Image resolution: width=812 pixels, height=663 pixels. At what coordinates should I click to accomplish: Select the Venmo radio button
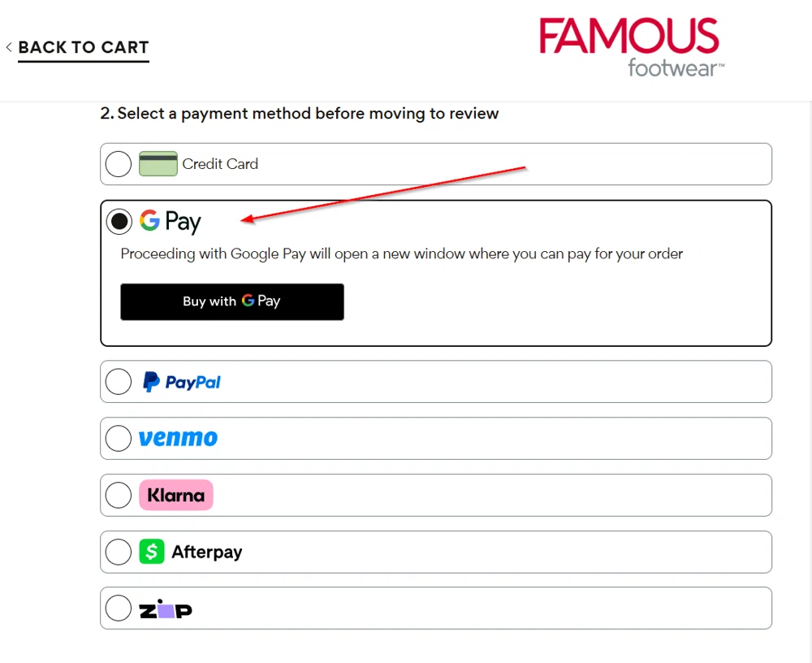click(x=118, y=438)
